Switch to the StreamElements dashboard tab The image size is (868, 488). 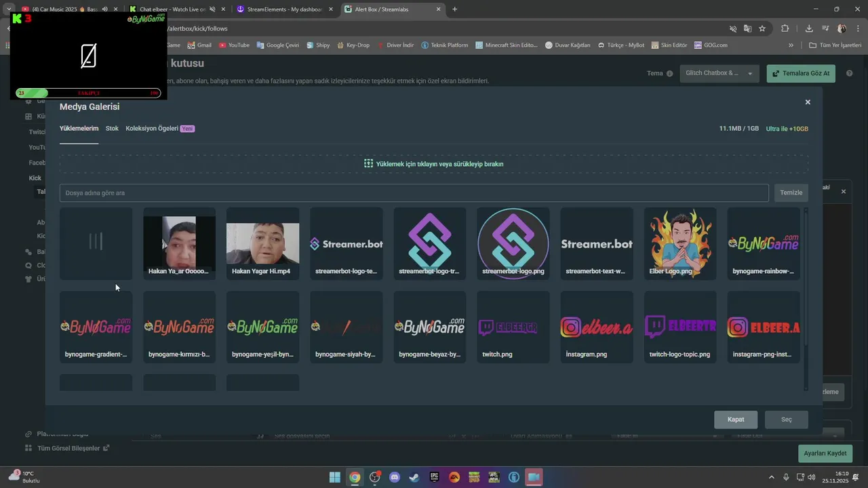[284, 9]
